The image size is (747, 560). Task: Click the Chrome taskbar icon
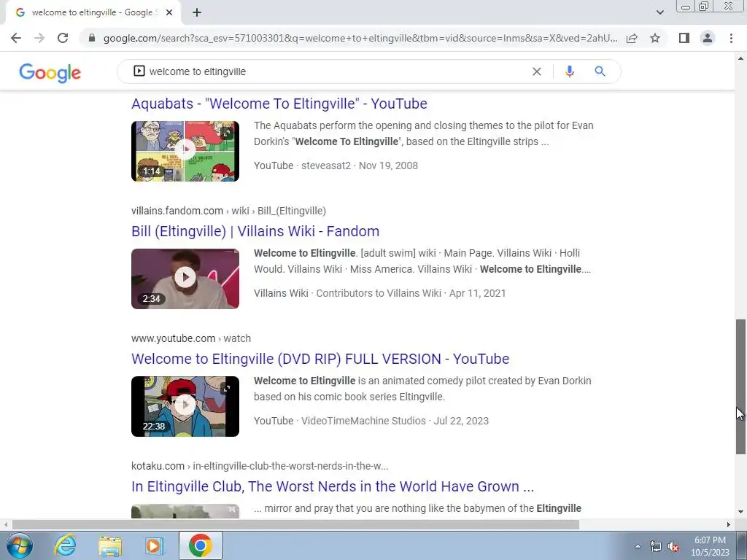(x=200, y=545)
